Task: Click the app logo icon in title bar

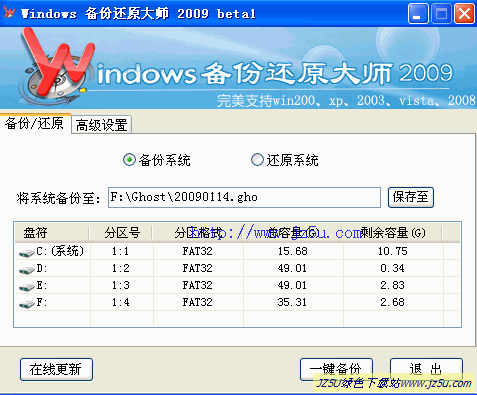Action: click(x=9, y=13)
